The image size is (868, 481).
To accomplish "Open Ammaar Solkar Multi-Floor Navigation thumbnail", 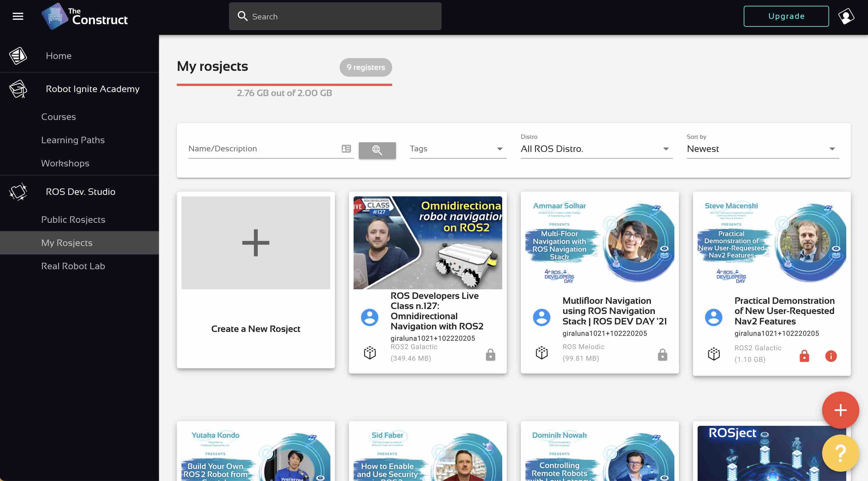I will pyautogui.click(x=599, y=243).
